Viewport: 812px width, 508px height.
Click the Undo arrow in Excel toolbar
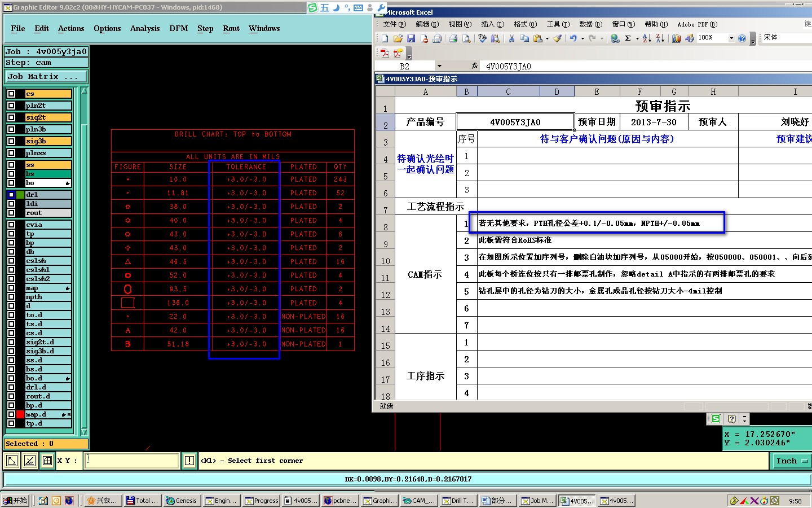click(573, 38)
